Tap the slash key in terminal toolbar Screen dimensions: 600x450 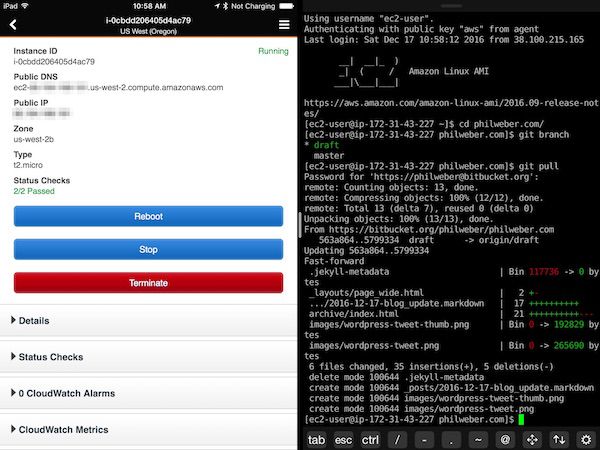click(398, 440)
